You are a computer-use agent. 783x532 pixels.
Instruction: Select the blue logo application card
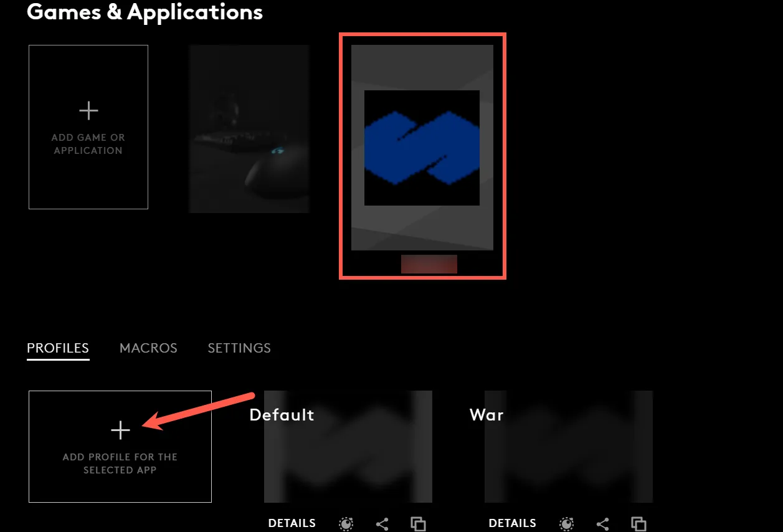pos(422,148)
